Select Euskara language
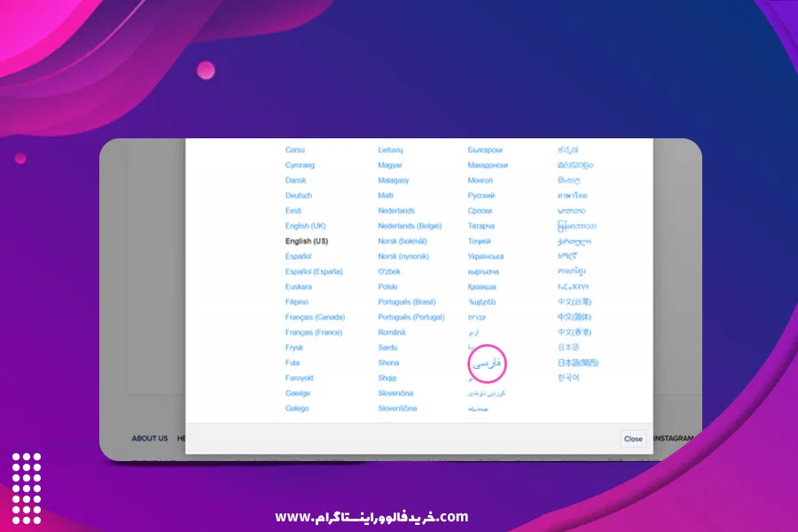The height and width of the screenshot is (532, 798). 298,286
